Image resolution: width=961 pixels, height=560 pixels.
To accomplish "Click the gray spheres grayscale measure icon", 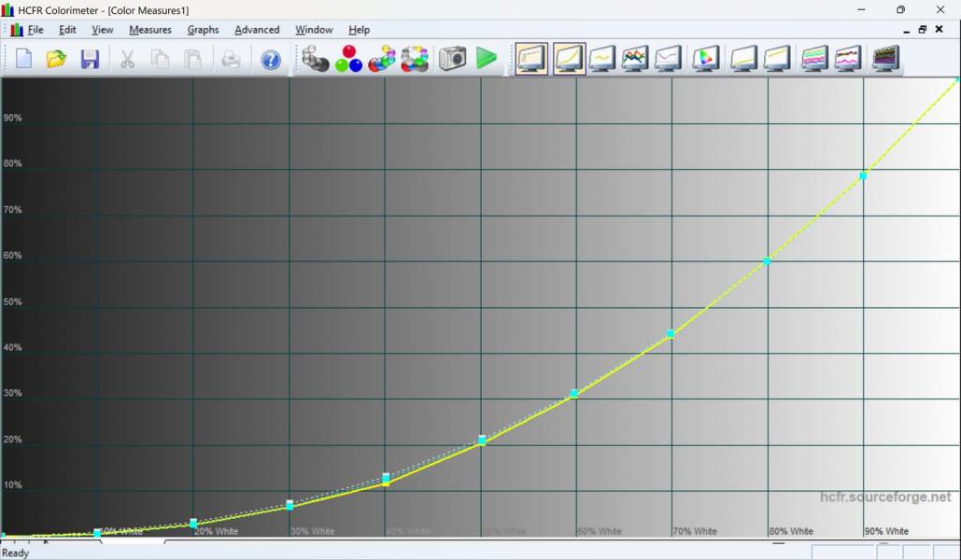I will point(316,59).
